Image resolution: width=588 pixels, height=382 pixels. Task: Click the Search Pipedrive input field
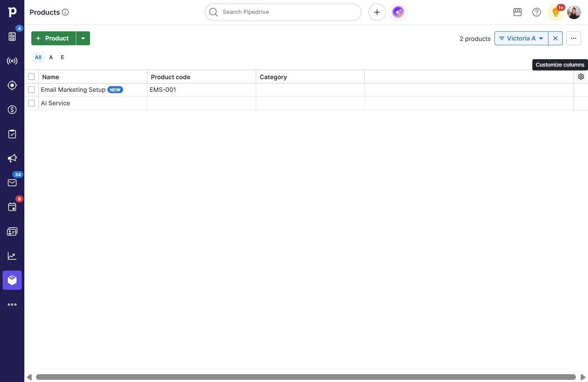pyautogui.click(x=283, y=12)
